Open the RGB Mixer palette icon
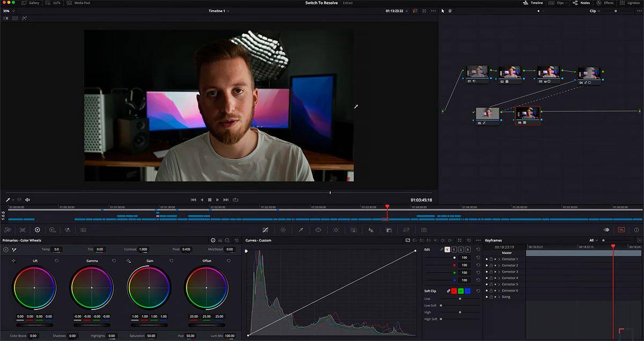 pyautogui.click(x=67, y=229)
